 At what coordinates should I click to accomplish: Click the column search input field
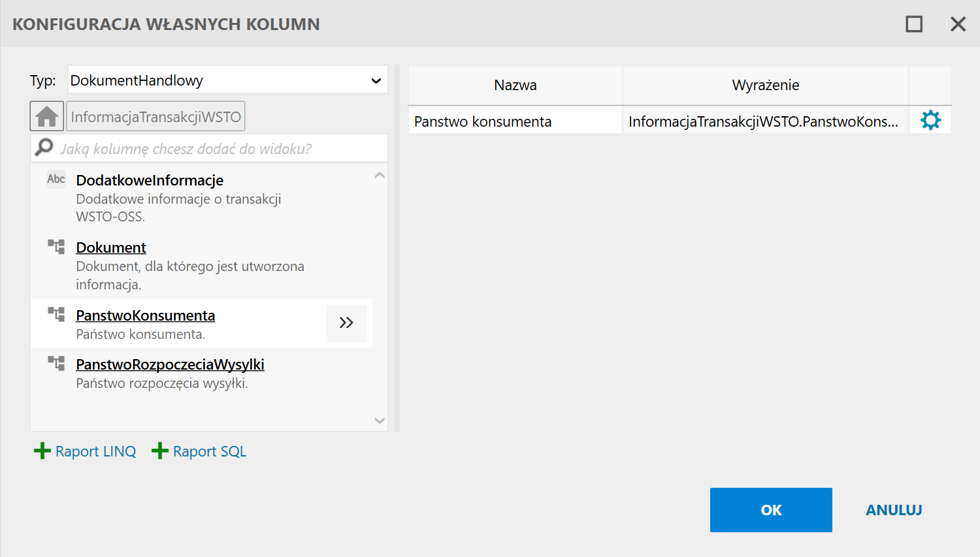point(209,148)
